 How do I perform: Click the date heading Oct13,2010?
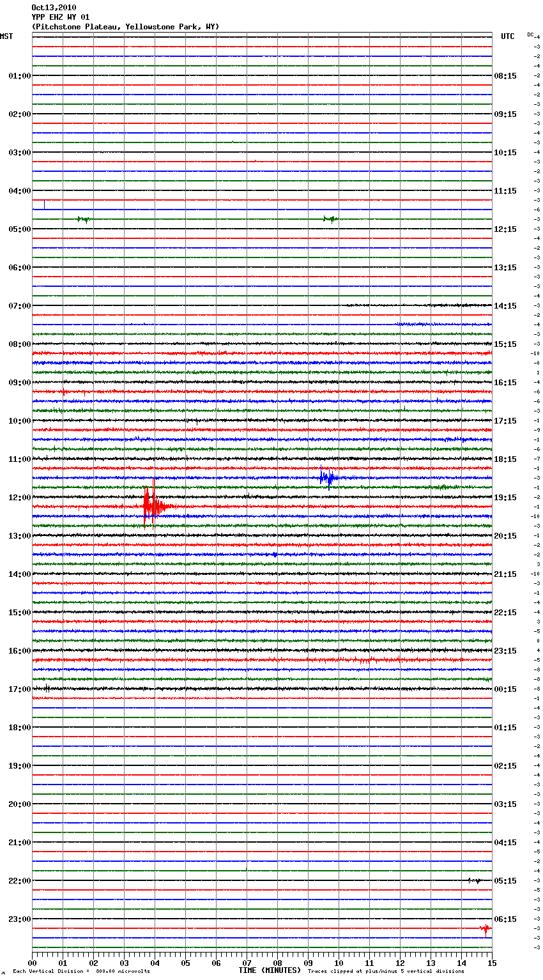pos(54,8)
